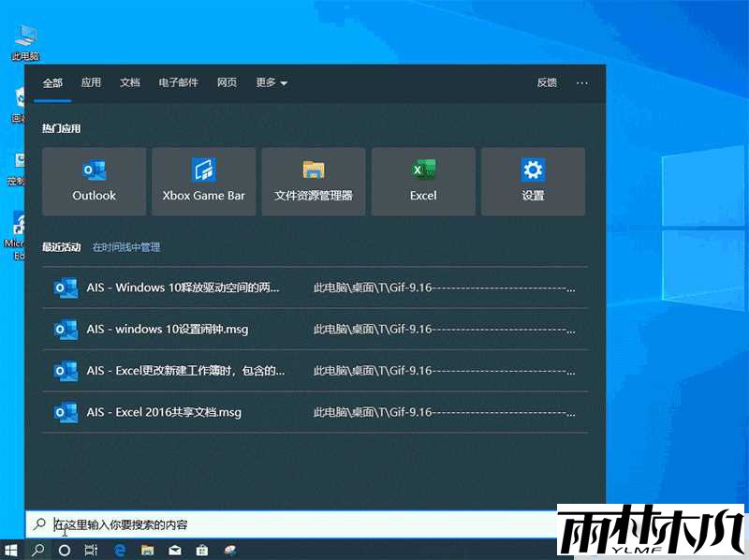Select the 电子邮件 filter tab

point(179,82)
